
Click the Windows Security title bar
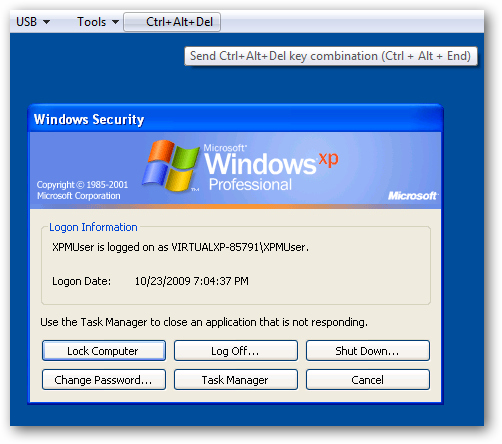235,119
